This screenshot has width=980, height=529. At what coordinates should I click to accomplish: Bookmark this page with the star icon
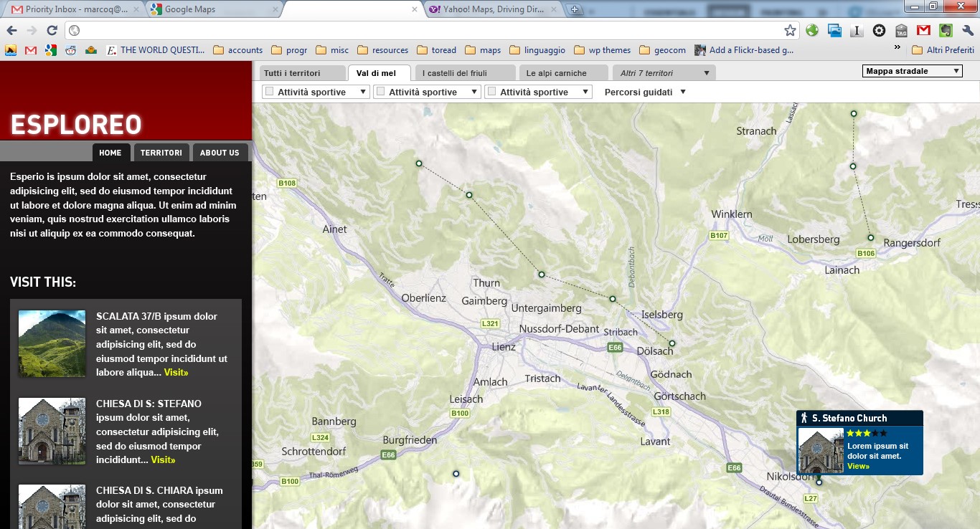(x=790, y=30)
